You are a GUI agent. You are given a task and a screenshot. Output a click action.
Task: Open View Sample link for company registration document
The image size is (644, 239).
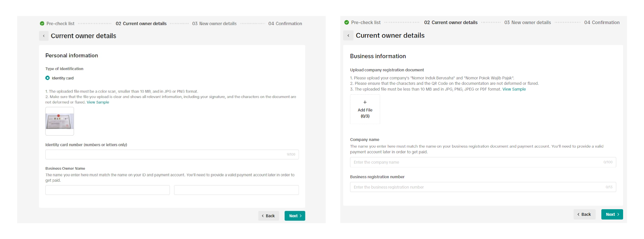[514, 89]
